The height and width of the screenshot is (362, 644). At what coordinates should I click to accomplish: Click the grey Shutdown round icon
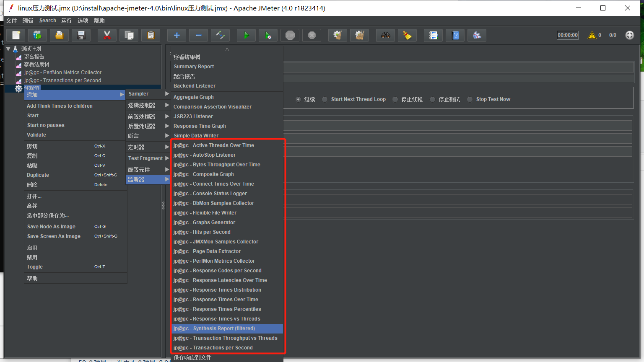click(312, 36)
